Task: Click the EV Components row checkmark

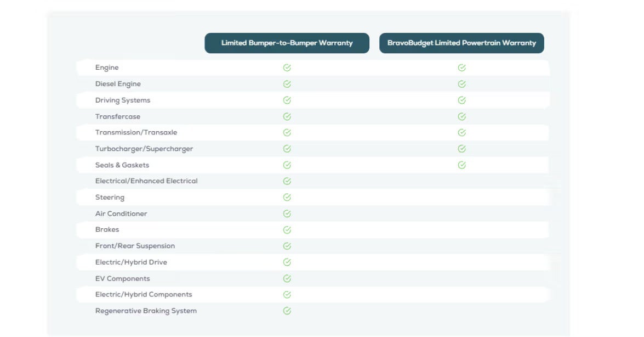Action: (x=287, y=278)
